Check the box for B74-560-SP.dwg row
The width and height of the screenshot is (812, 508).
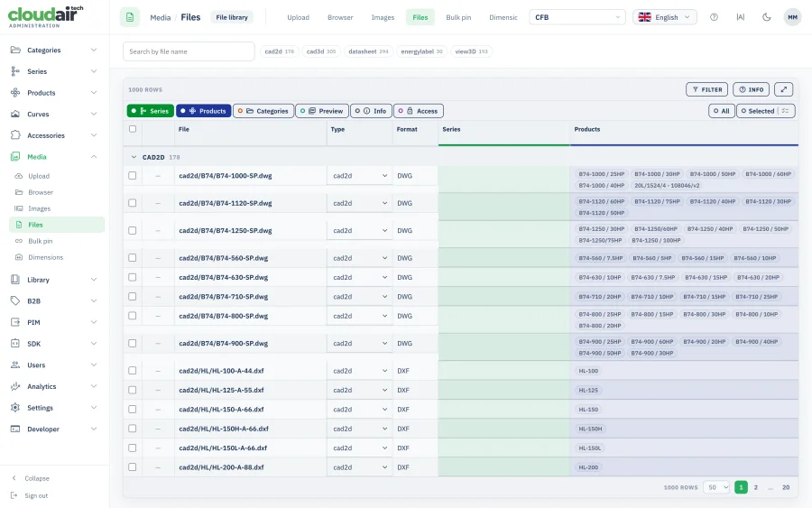[x=133, y=258]
